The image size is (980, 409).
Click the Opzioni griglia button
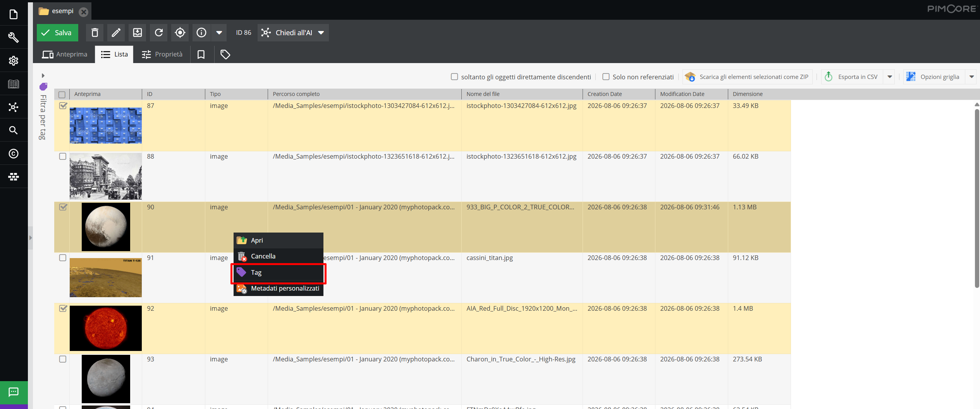[x=934, y=77]
